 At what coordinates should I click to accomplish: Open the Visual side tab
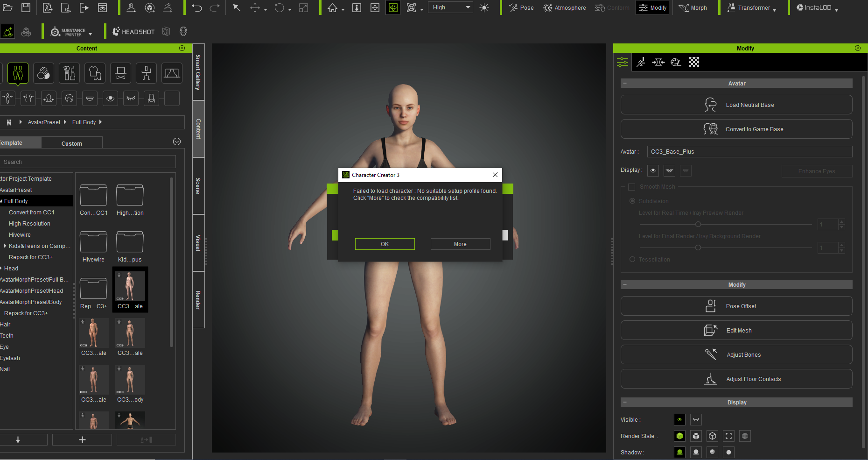pos(198,243)
